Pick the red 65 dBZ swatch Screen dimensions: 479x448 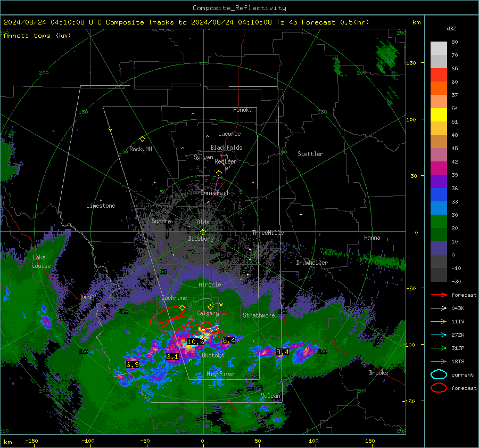coord(439,75)
